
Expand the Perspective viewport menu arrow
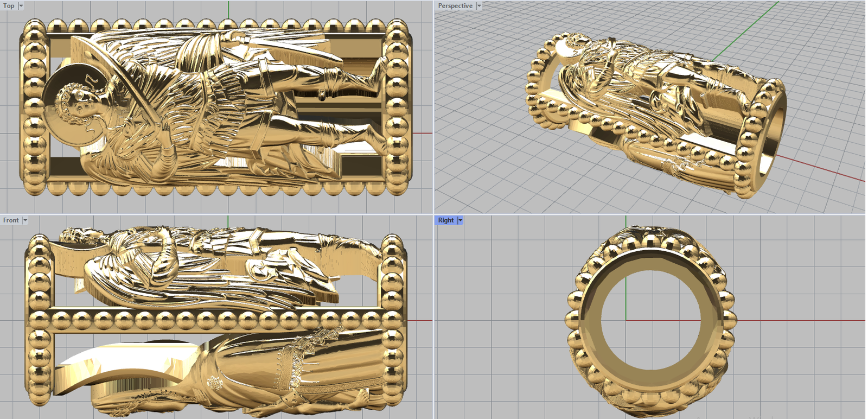pyautogui.click(x=479, y=6)
